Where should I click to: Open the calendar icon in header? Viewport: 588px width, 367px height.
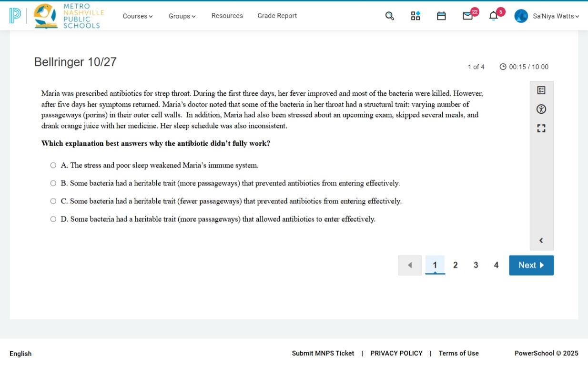pyautogui.click(x=441, y=16)
